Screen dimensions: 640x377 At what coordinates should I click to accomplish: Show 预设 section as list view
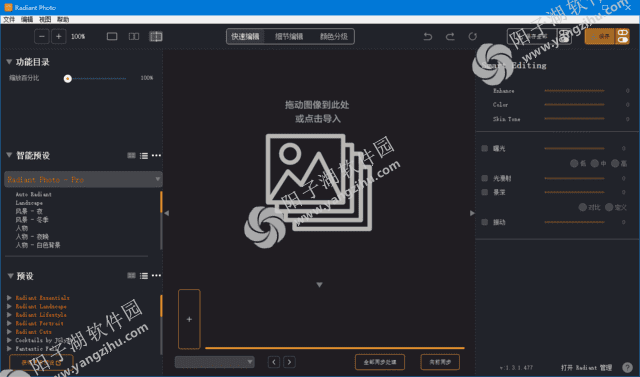click(144, 276)
